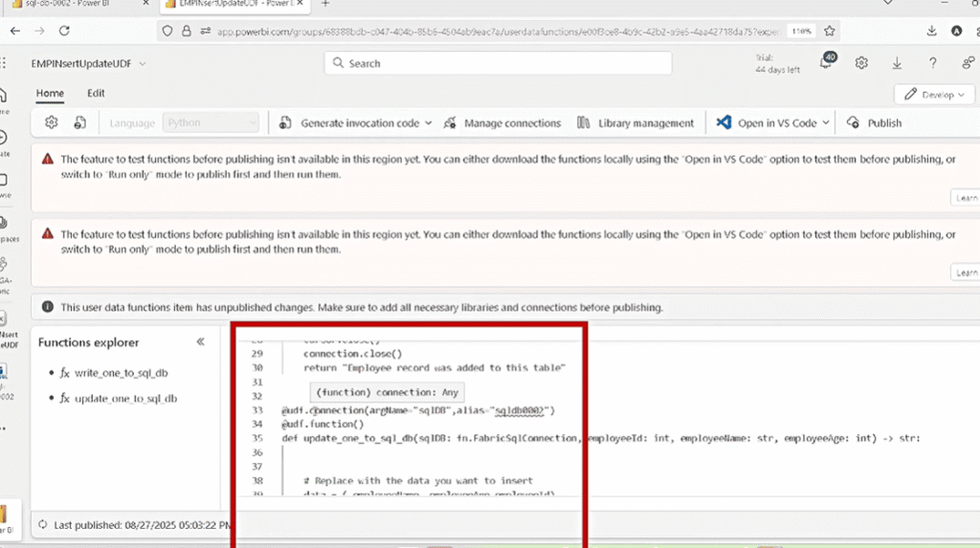The width and height of the screenshot is (980, 548).
Task: Click the site lock icon in address bar
Action: click(x=187, y=31)
